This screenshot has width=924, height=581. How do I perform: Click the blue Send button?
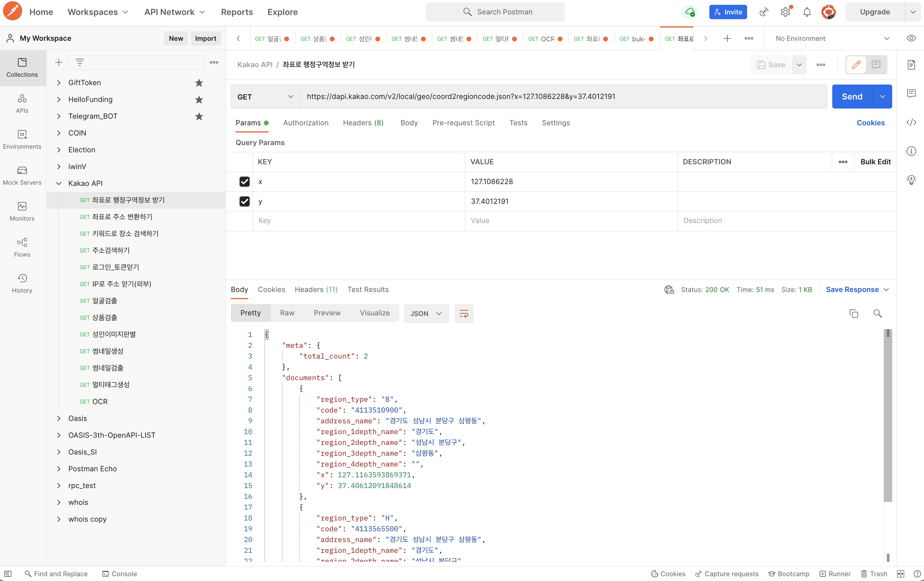coord(852,97)
